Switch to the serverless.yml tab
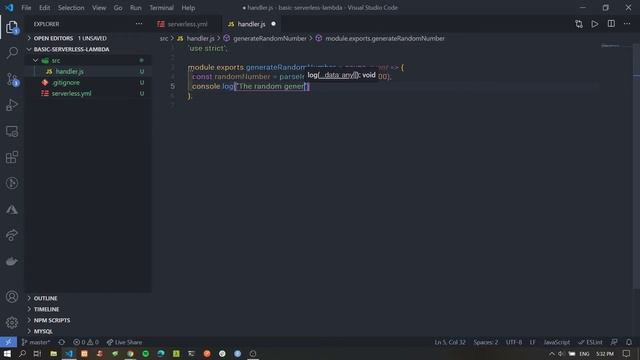Image resolution: width=640 pixels, height=360 pixels. coord(187,24)
